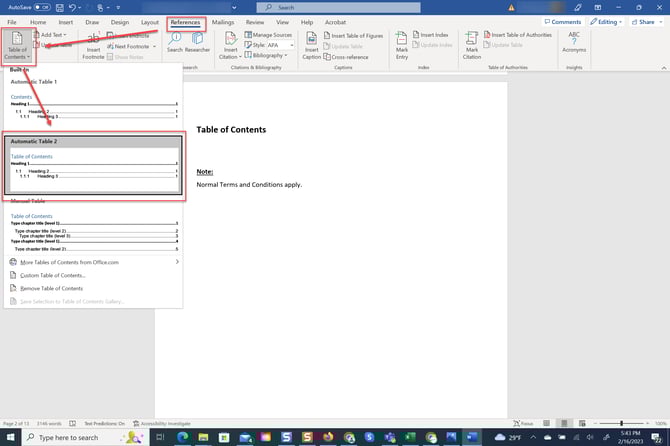Image resolution: width=670 pixels, height=446 pixels.
Task: Open More Tables of Contents from Office.com
Action: tap(93, 262)
